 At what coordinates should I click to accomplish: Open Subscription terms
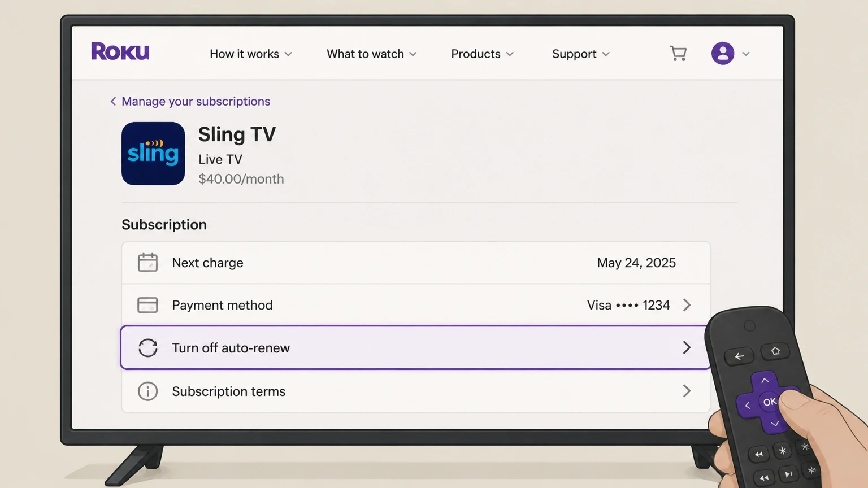[416, 391]
